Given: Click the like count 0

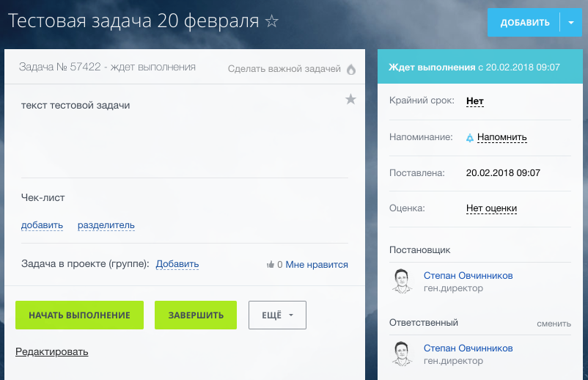Looking at the screenshot, I should 280,265.
